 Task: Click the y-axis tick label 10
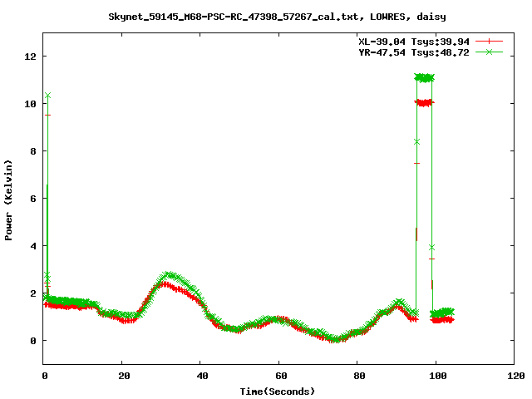[x=30, y=104]
